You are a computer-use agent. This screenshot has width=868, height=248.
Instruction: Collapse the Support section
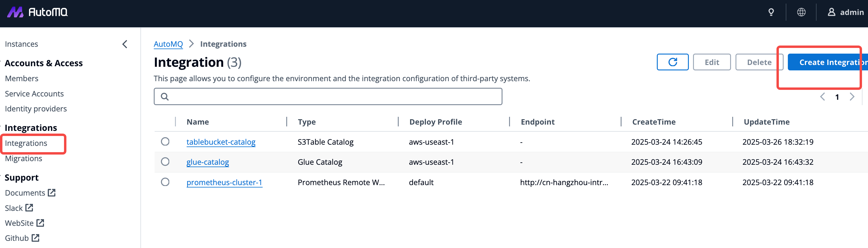pyautogui.click(x=22, y=178)
